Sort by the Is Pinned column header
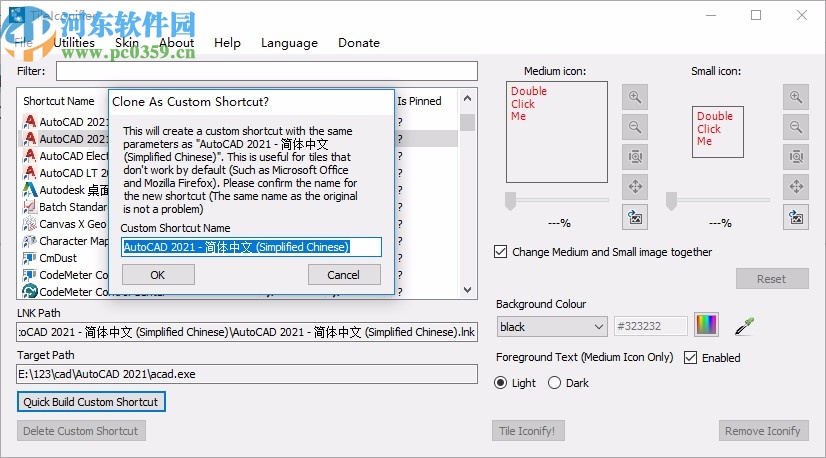The image size is (826, 458). 419,101
